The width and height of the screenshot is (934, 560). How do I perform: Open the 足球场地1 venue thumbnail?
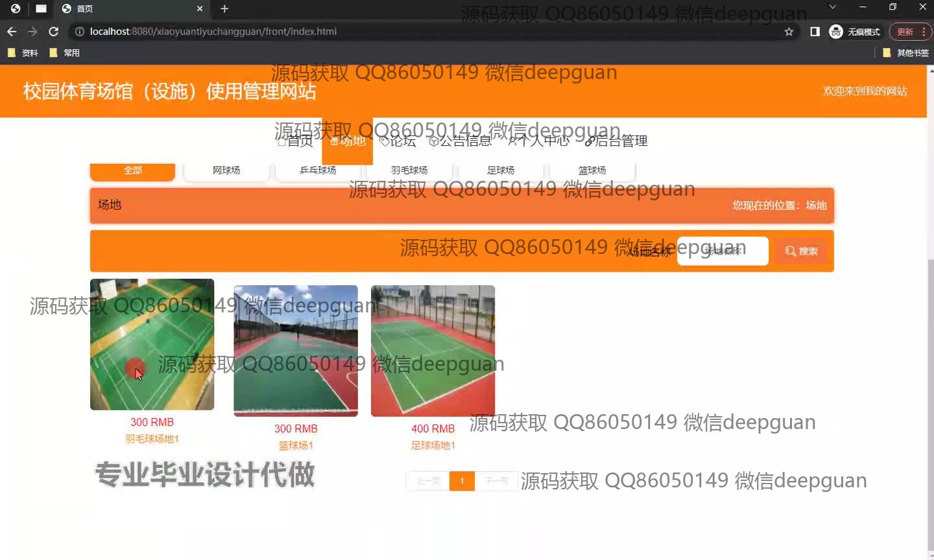coord(433,351)
